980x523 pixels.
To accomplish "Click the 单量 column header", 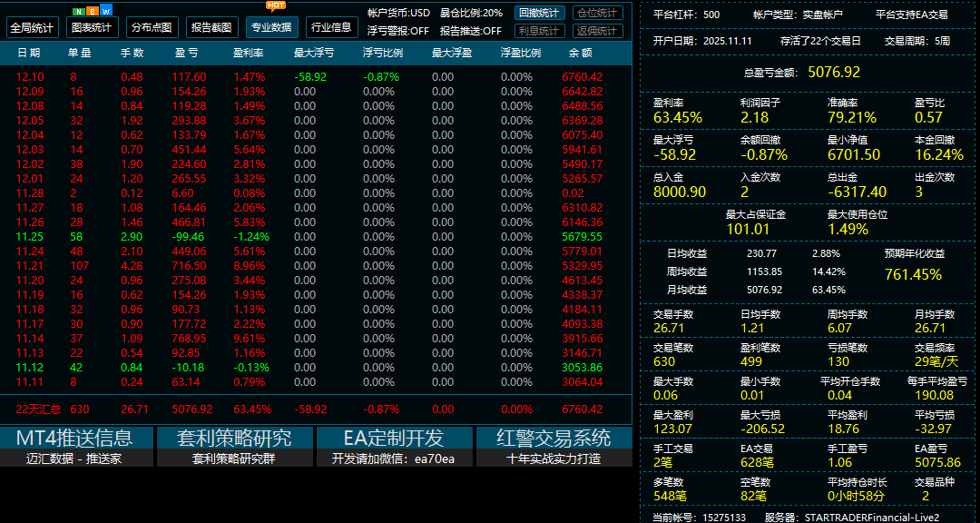I will click(80, 54).
